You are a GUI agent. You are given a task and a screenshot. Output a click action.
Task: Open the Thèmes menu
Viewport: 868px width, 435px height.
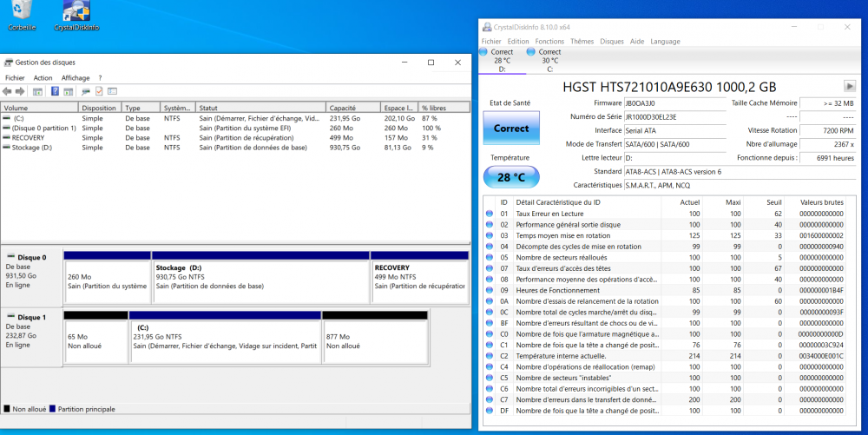(582, 41)
